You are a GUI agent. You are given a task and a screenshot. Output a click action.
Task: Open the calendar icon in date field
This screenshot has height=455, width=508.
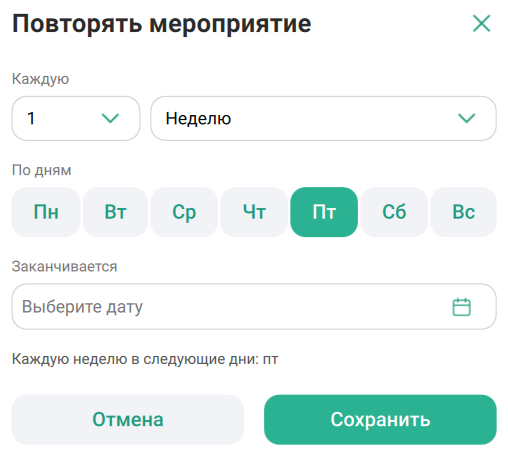(462, 307)
